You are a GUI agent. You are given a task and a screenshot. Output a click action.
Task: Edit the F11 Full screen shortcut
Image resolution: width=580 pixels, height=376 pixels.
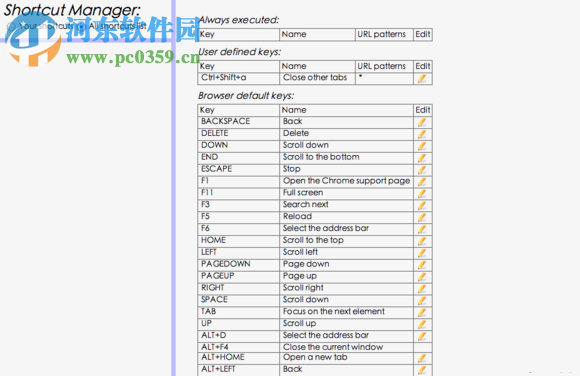pos(422,194)
